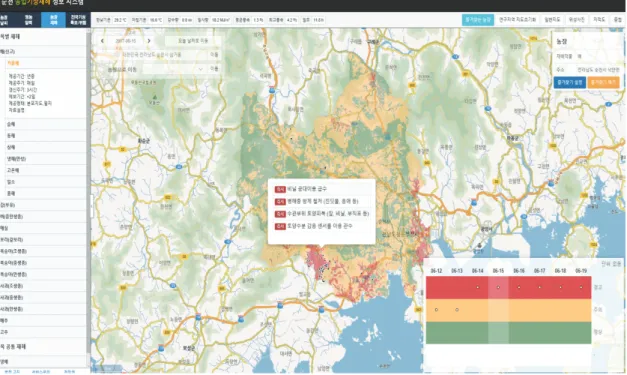Click the red warning band in chart
The image size is (627, 375).
pos(508,287)
